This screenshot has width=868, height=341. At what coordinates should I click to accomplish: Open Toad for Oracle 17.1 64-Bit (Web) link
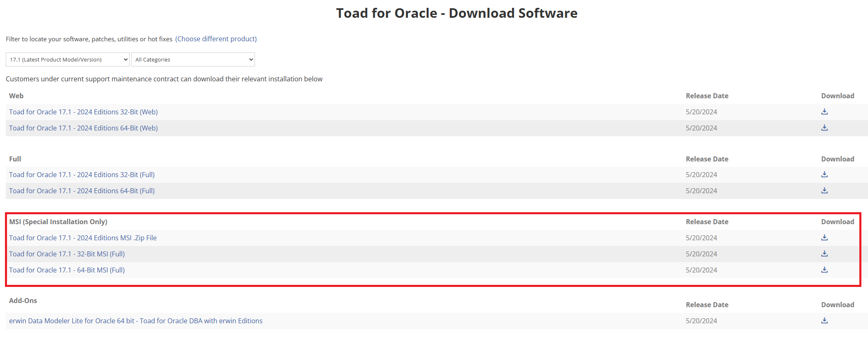(83, 128)
